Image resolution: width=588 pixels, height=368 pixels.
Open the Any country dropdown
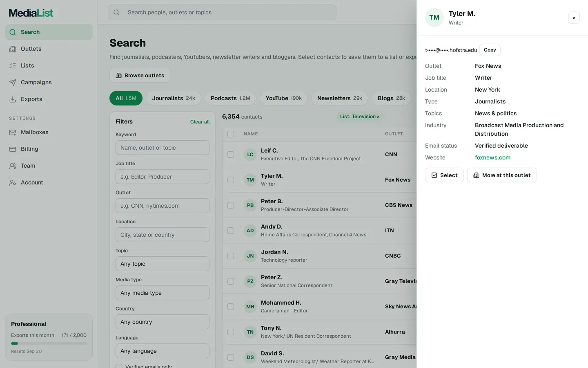point(162,322)
